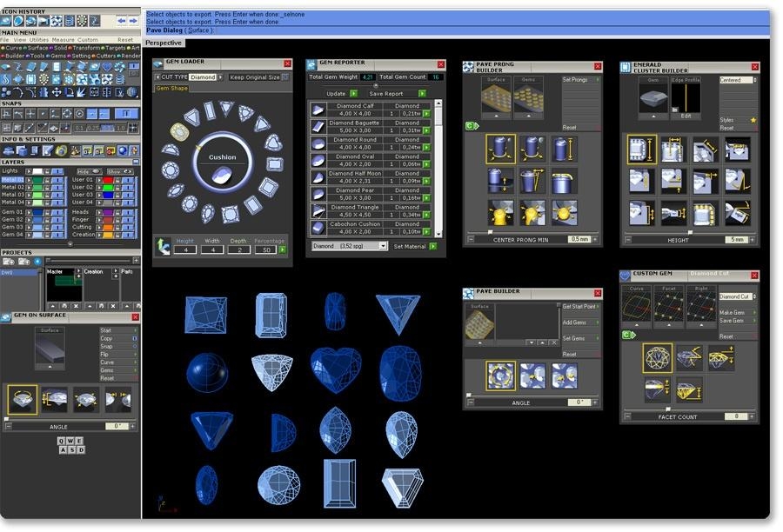Pick the cushion gem shape highlighted in yellow

[x=179, y=131]
